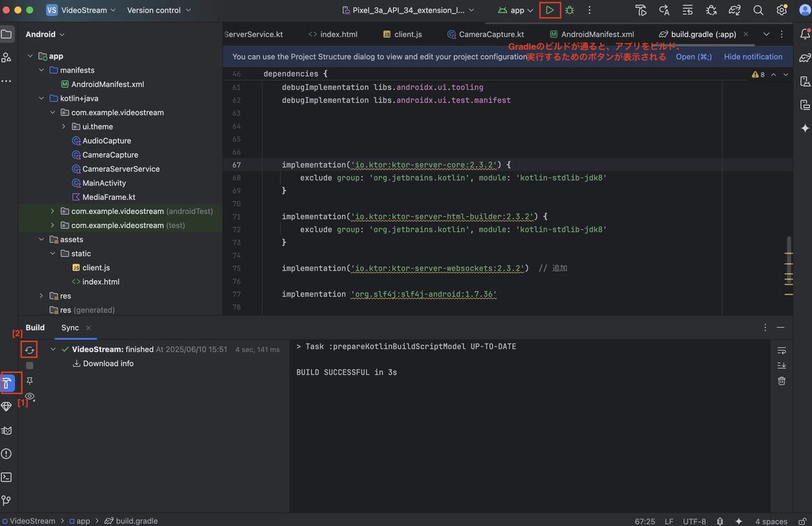Click the 67:25 caret position in status bar
Screen dimensions: 812x526
pos(645,521)
